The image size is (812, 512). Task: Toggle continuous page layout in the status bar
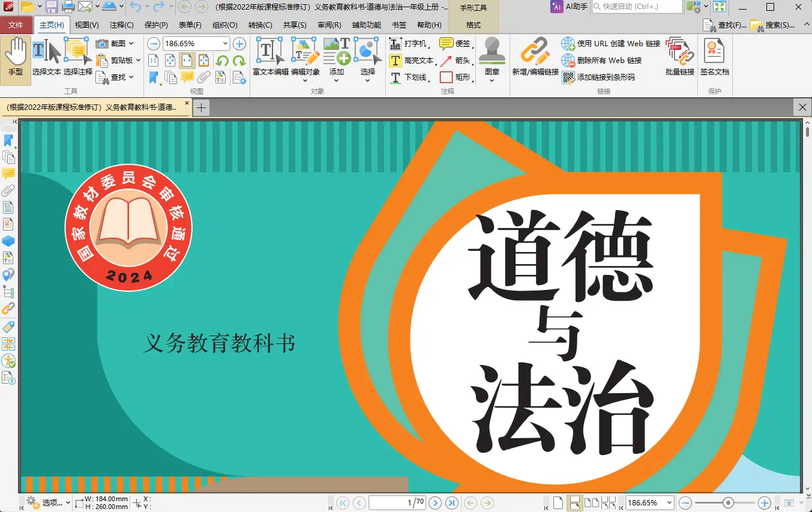[x=574, y=503]
